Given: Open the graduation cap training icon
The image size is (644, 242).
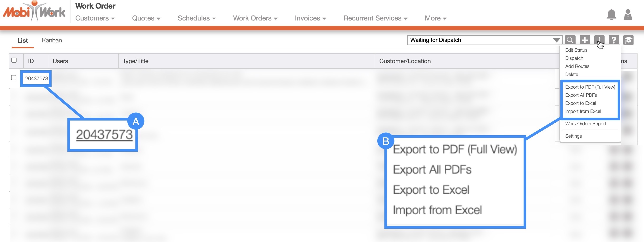Looking at the screenshot, I should click(628, 40).
